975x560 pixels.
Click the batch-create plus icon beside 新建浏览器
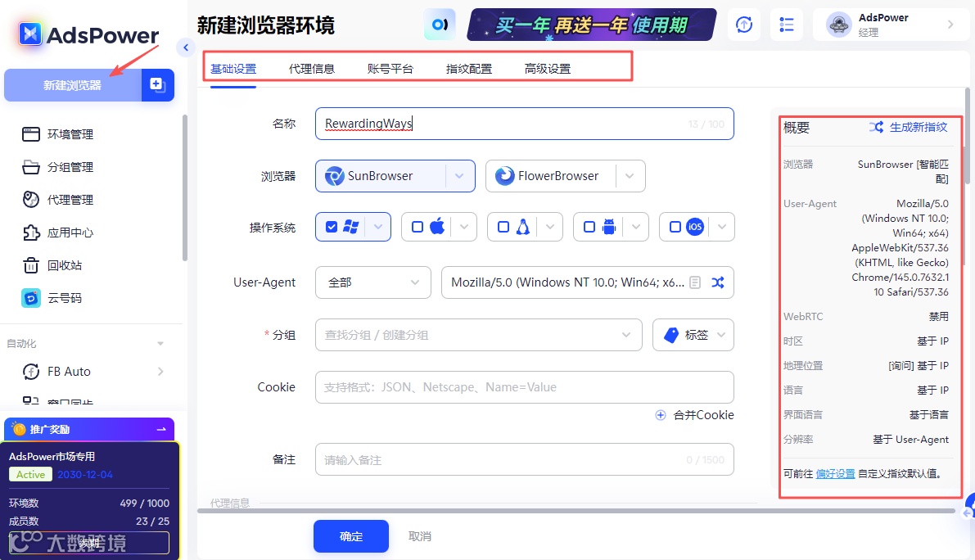(x=157, y=84)
